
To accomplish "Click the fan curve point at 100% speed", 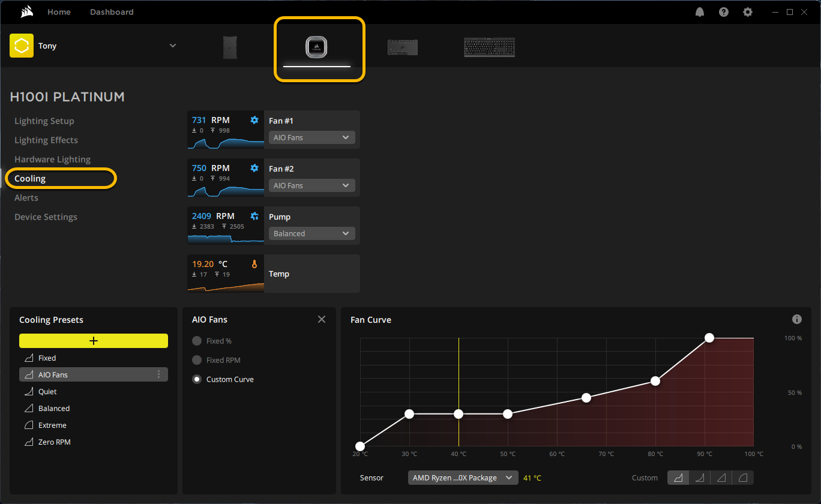I will click(x=709, y=338).
